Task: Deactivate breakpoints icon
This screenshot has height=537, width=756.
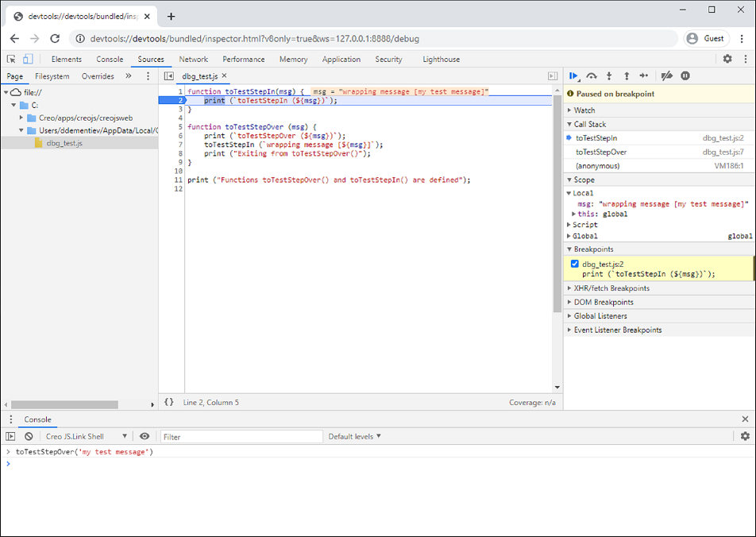Action: tap(667, 76)
